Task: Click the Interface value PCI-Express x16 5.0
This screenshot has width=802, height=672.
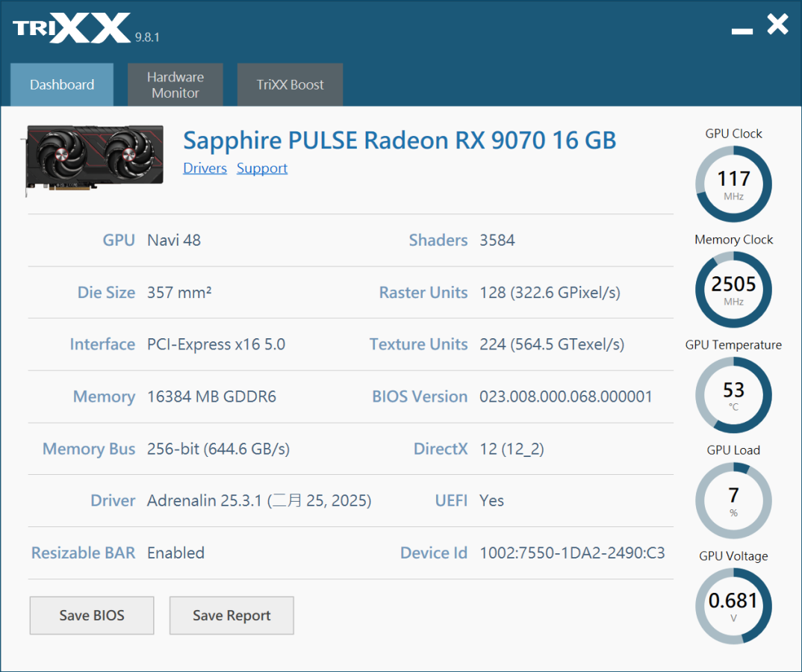Action: pyautogui.click(x=217, y=345)
